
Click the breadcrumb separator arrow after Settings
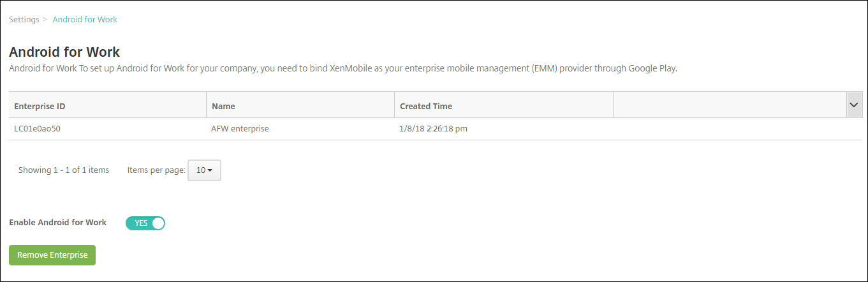click(x=45, y=20)
